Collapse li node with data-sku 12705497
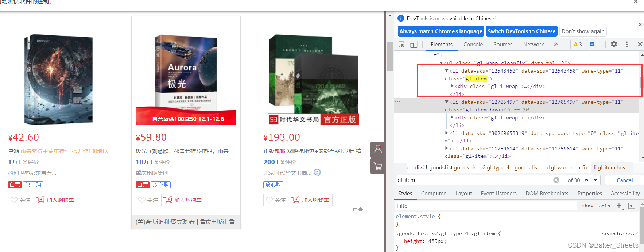Viewport: 644px width, 252px height. pos(446,102)
